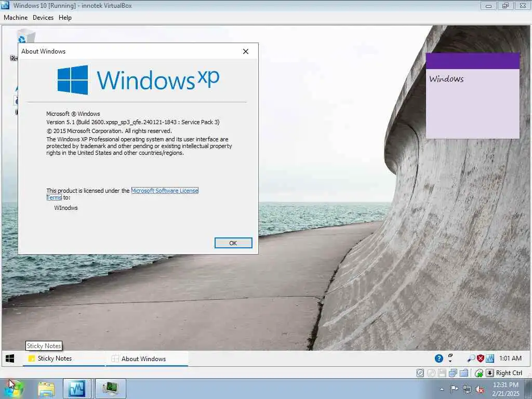Image resolution: width=532 pixels, height=399 pixels.
Task: Click the host network tray icon
Action: coord(467,389)
